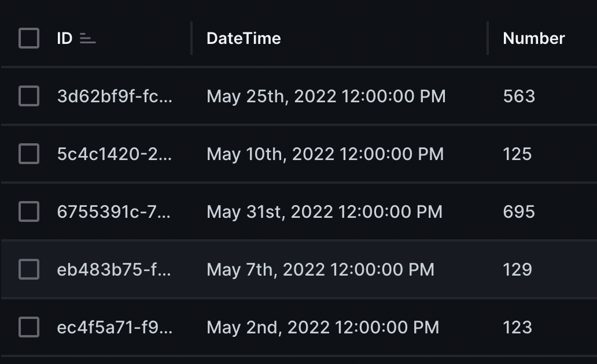Check the row for ID 3d62bf9f-fc
The image size is (597, 364).
(x=28, y=96)
